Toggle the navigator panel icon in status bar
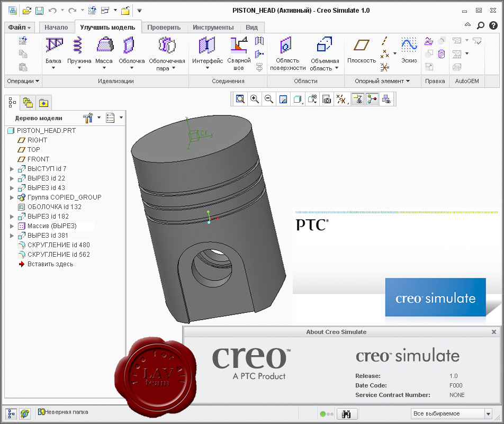 point(11,414)
